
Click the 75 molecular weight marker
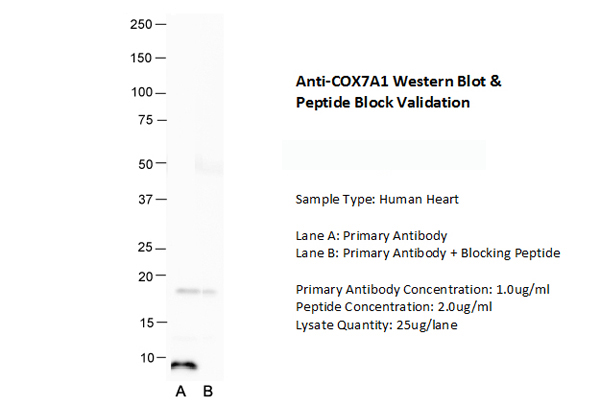pyautogui.click(x=146, y=120)
